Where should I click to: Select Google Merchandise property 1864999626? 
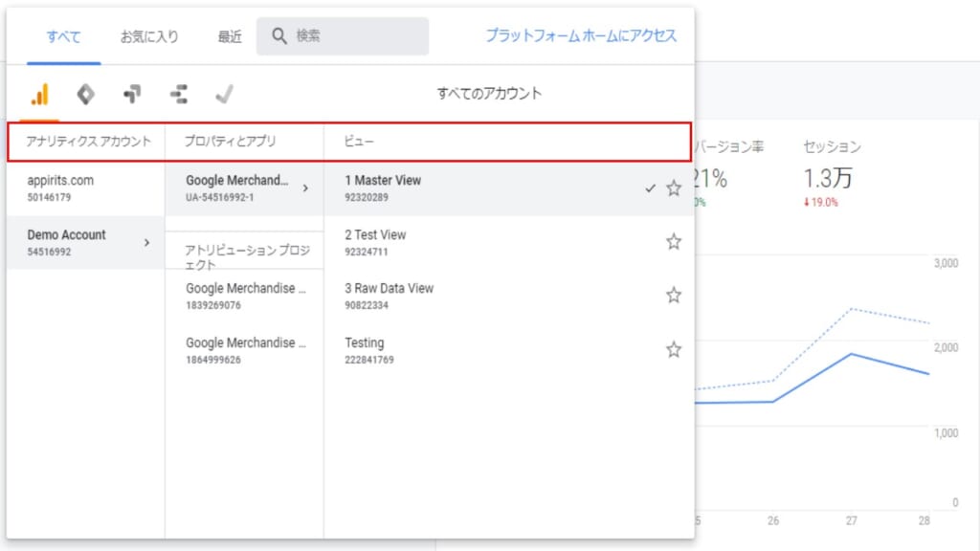(244, 350)
